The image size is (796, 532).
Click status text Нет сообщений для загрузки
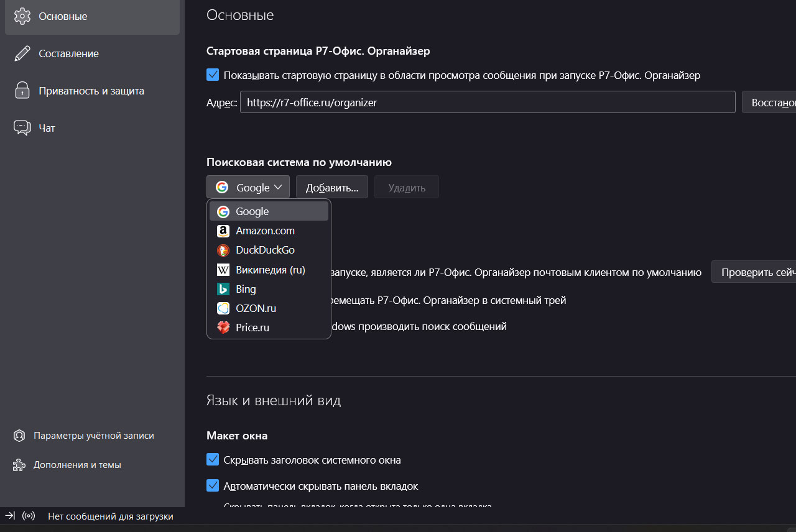(111, 516)
